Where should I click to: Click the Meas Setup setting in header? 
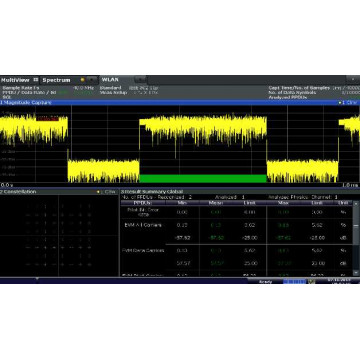(113, 92)
